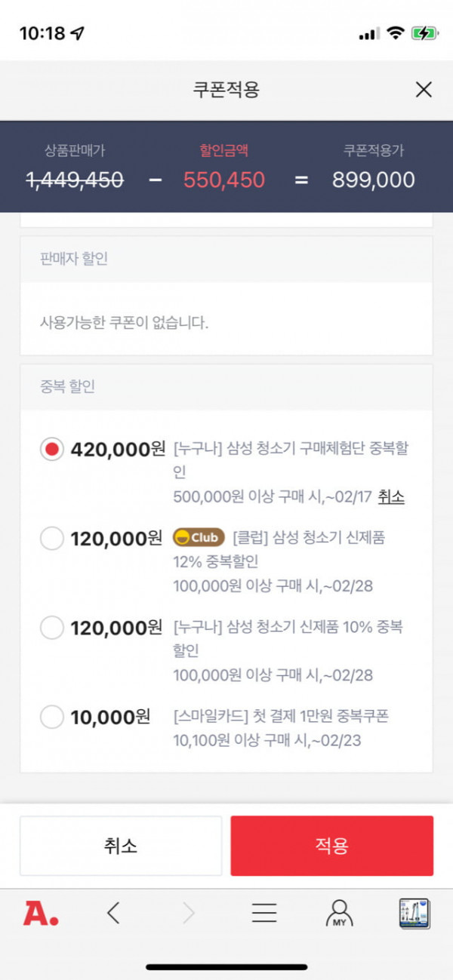Tap the gold Club badge icon

(x=199, y=538)
